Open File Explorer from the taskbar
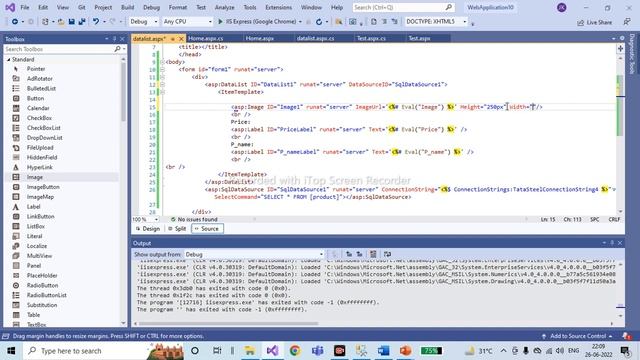The height and width of the screenshot is (360, 640). (x=249, y=351)
